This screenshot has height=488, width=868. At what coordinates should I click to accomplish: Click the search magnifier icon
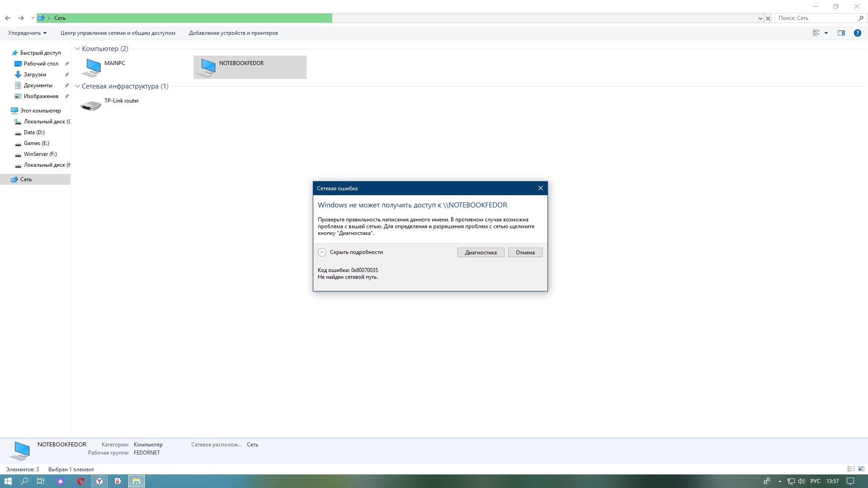861,18
